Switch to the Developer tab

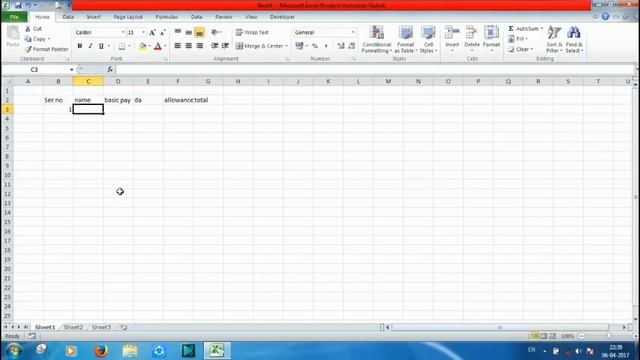pos(282,17)
